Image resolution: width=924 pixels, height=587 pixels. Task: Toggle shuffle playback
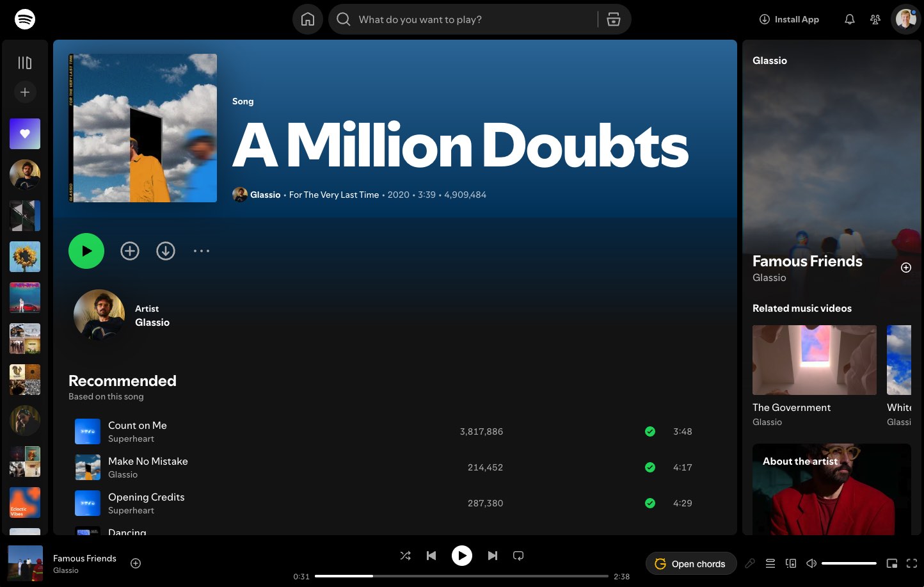[406, 556]
